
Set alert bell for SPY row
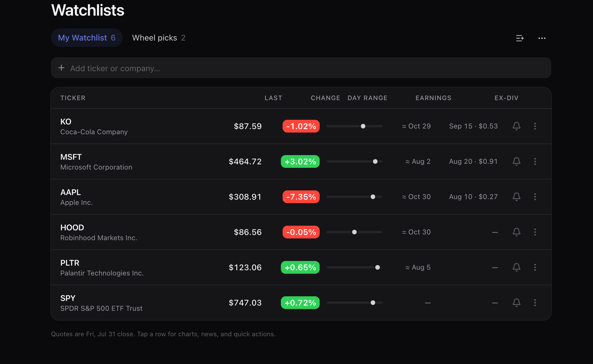coord(516,303)
